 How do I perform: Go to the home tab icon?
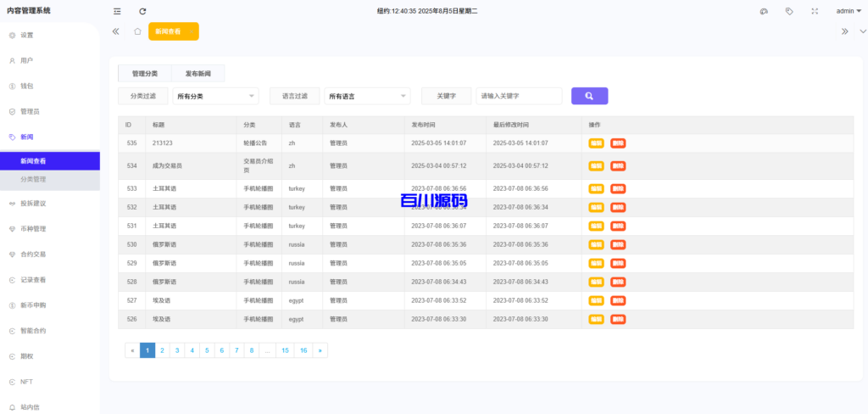[x=137, y=31]
